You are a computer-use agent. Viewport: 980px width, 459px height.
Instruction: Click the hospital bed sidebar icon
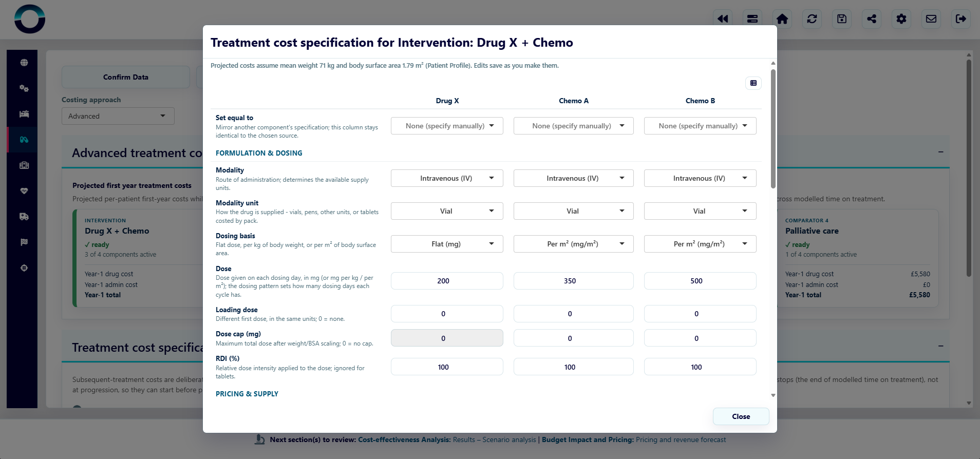click(24, 114)
